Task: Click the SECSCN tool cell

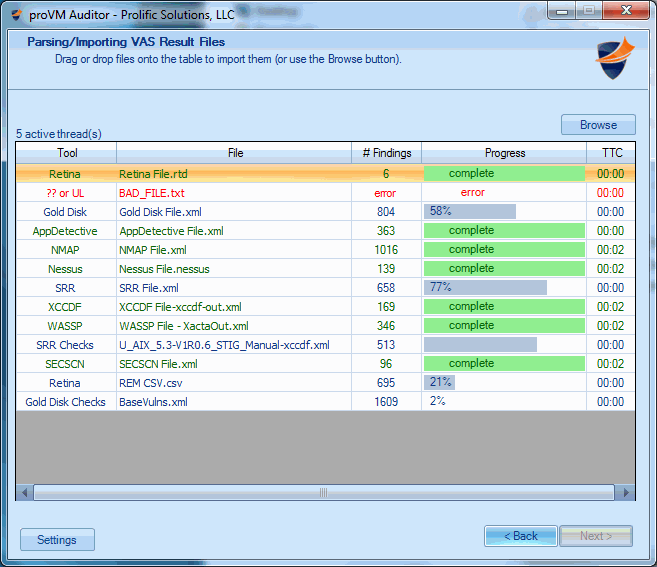Action: [66, 364]
